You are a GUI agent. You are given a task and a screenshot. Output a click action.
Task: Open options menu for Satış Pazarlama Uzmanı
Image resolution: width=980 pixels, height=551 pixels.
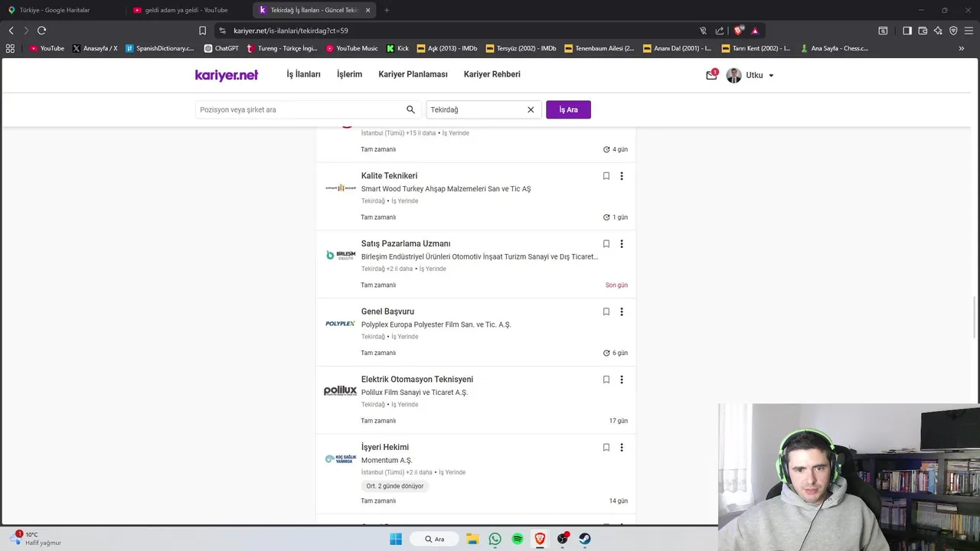click(622, 244)
